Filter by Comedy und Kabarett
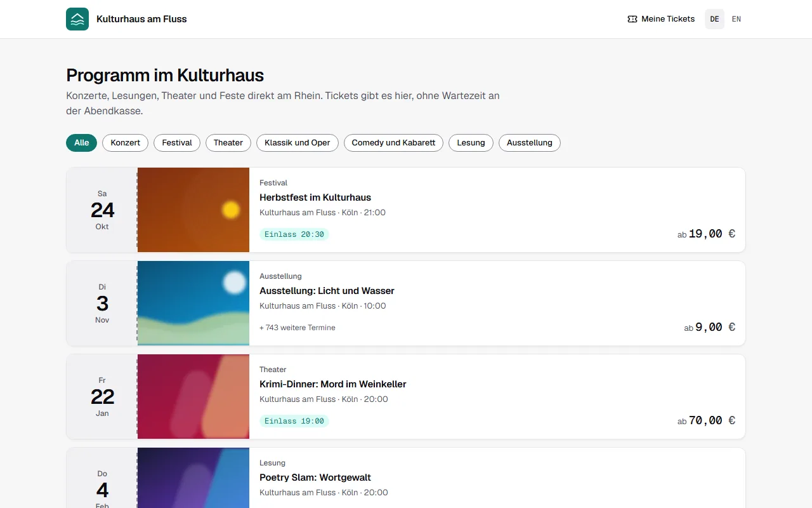This screenshot has width=812, height=508. click(x=393, y=143)
